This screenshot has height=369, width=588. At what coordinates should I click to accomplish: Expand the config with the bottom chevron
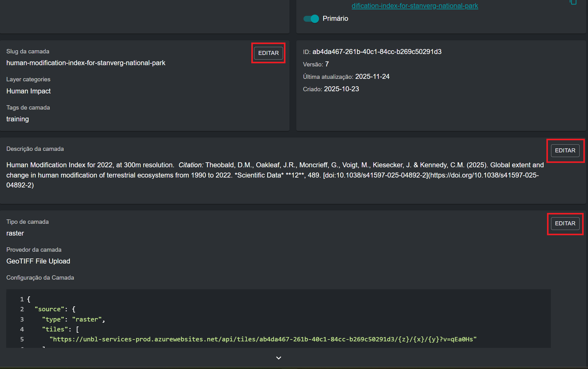pos(279,358)
